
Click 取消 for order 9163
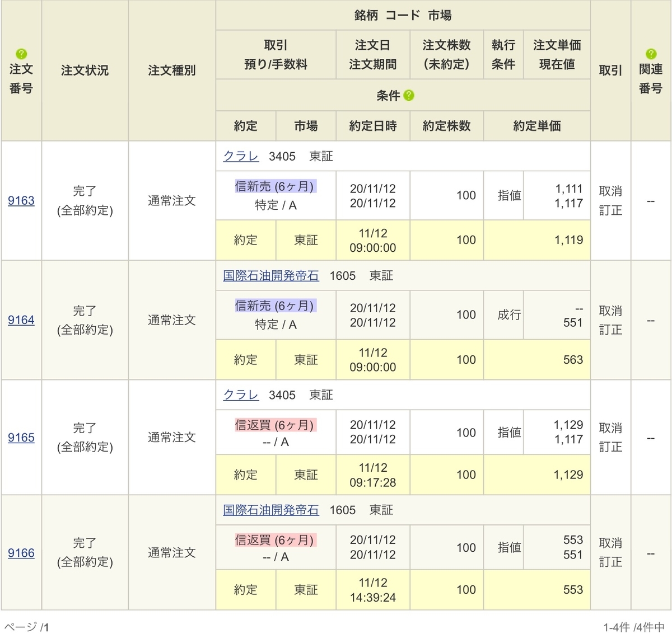click(610, 191)
